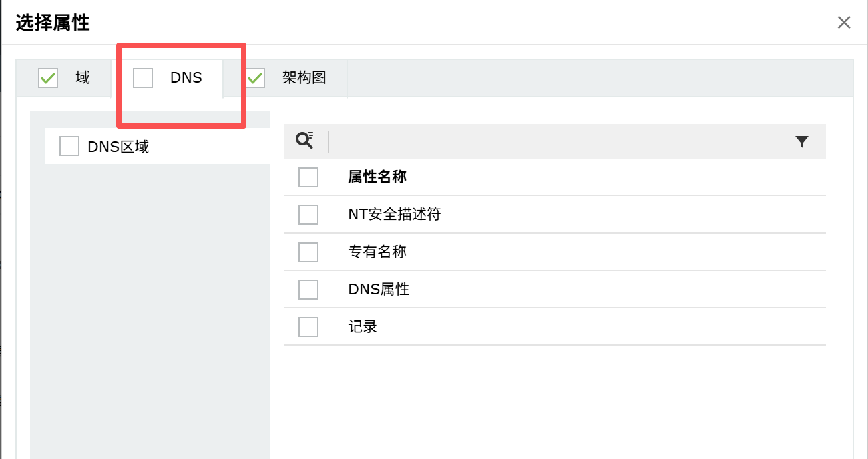
Task: Close the 选择属性 dialog
Action: [x=844, y=23]
